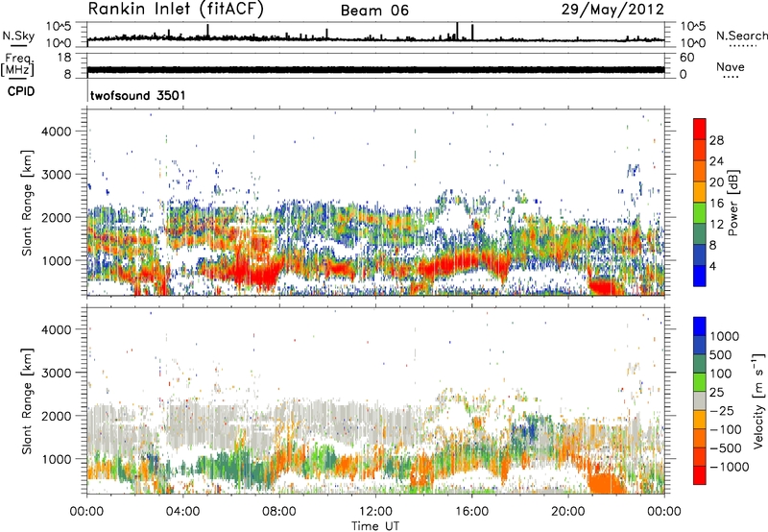Viewport: 768px width, 532px height.
Task: Click the 'CPID' label
Action: point(20,91)
